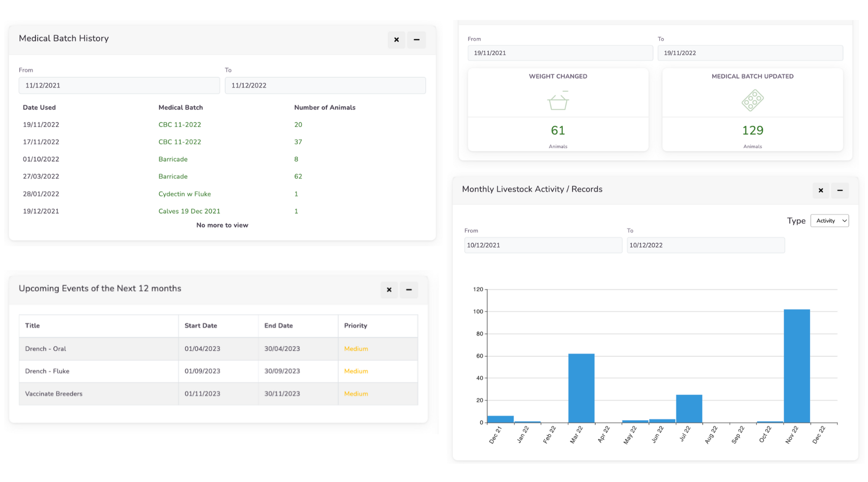
Task: Open the Cydectin w Fluke batch link
Action: (184, 194)
